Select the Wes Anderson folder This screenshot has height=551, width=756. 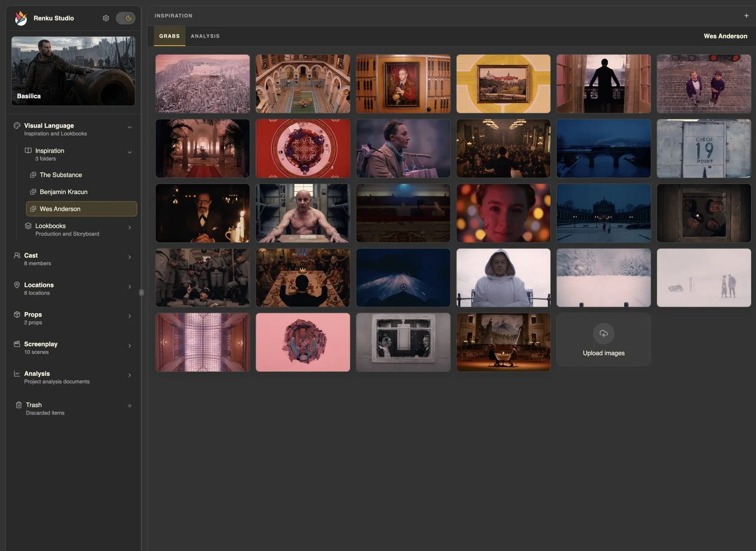82,209
